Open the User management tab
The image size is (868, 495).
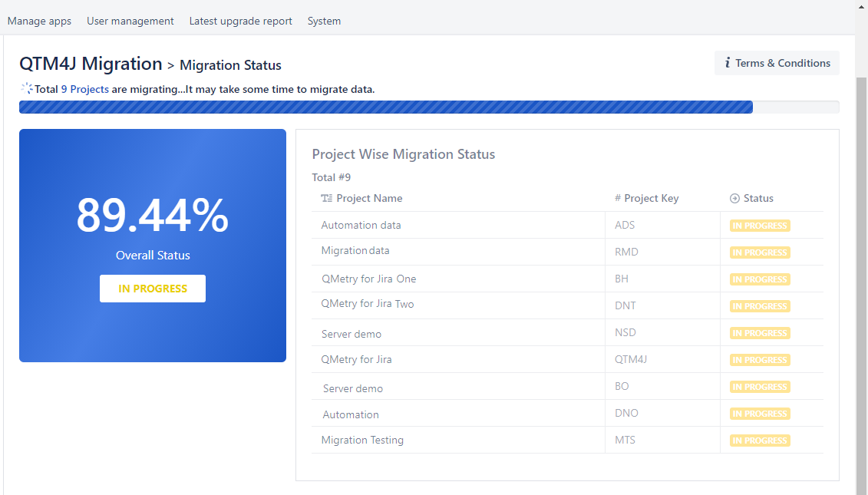pyautogui.click(x=130, y=21)
